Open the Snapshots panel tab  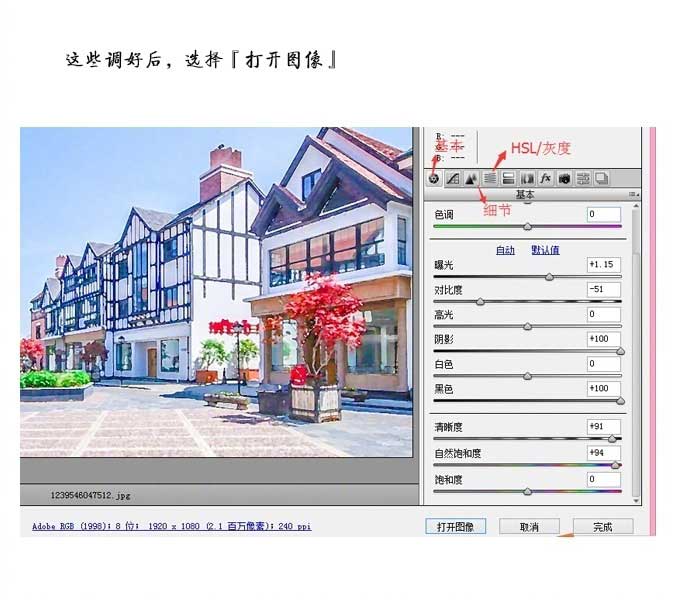point(602,178)
